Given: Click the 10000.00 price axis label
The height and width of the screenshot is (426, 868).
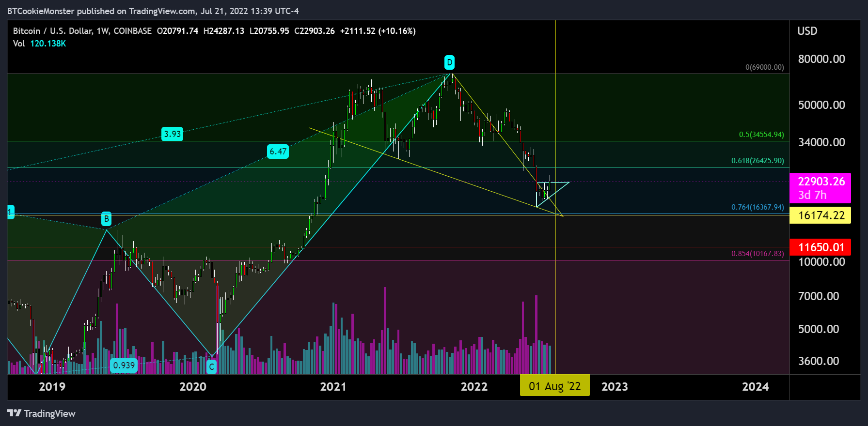Looking at the screenshot, I should click(x=821, y=262).
